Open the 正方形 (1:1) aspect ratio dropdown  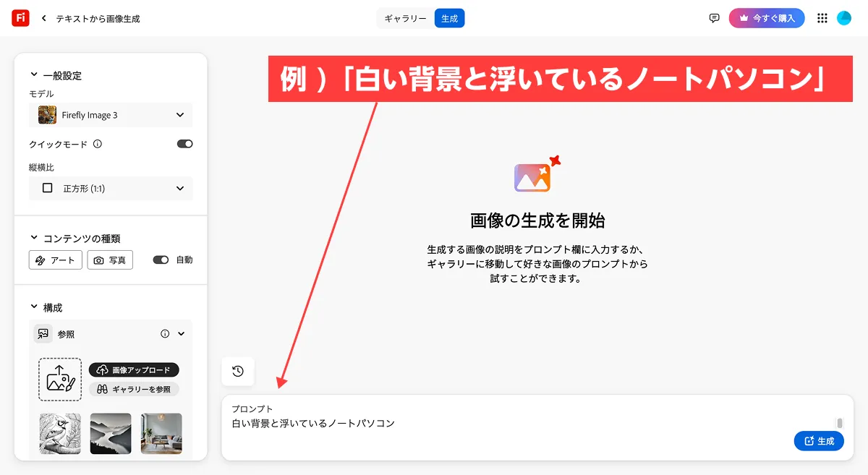111,188
